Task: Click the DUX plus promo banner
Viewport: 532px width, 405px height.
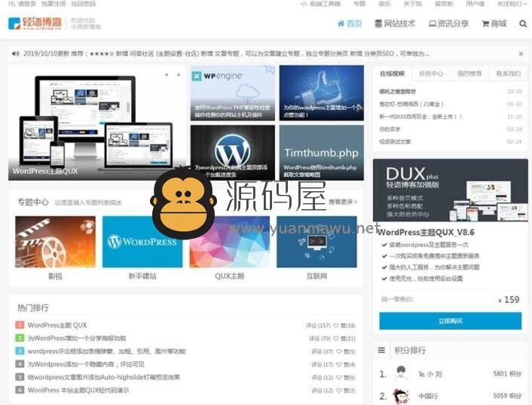Action: coord(450,190)
